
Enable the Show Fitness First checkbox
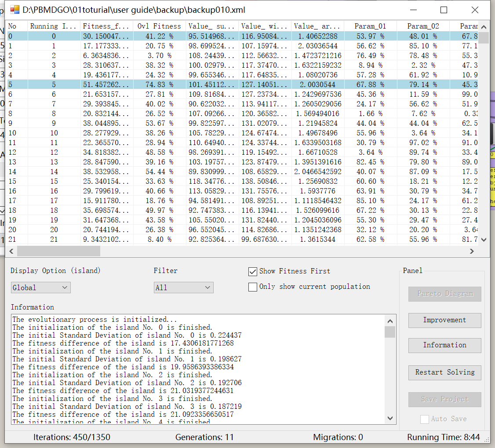point(252,272)
